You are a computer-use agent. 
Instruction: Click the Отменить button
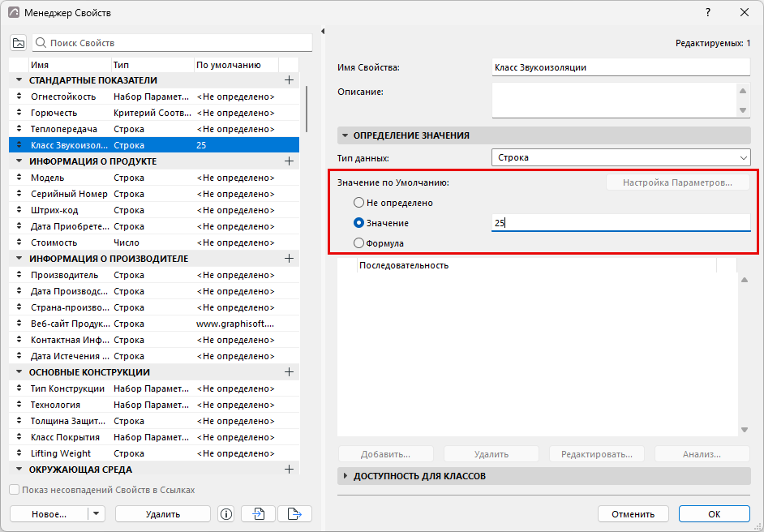[633, 514]
